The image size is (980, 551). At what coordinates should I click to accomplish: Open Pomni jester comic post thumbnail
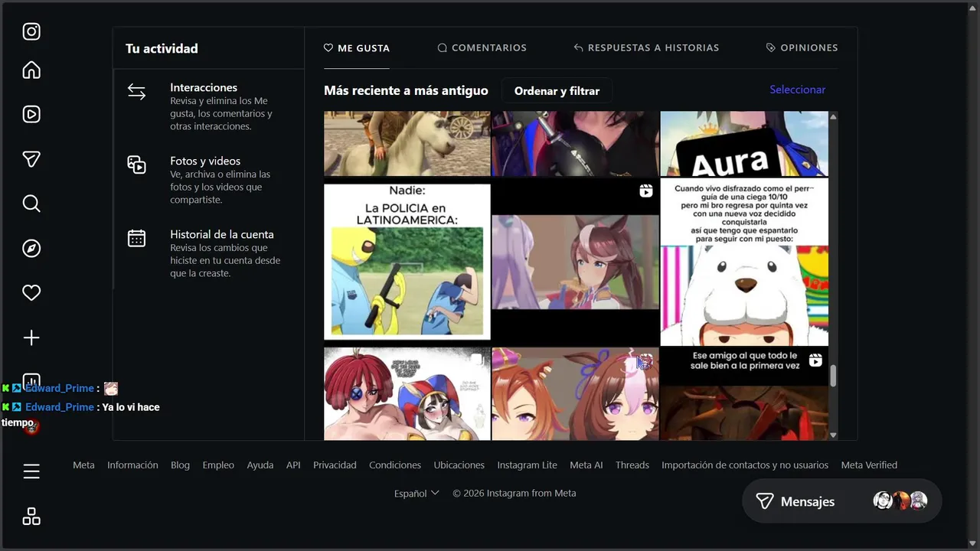pyautogui.click(x=407, y=394)
